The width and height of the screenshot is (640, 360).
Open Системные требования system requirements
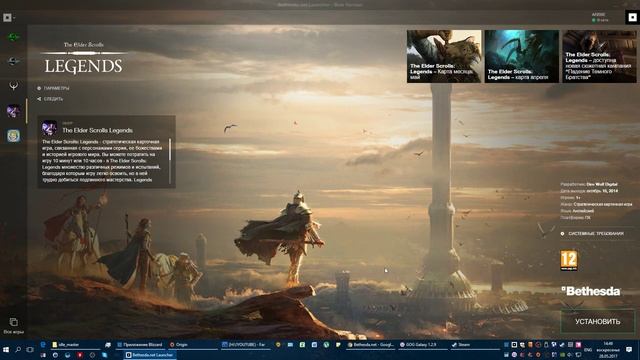[592, 233]
